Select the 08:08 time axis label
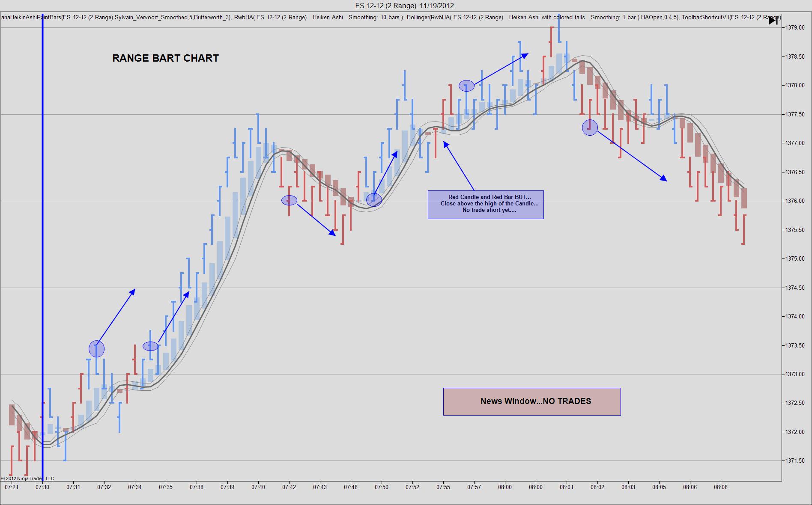The width and height of the screenshot is (812, 505). (x=721, y=487)
